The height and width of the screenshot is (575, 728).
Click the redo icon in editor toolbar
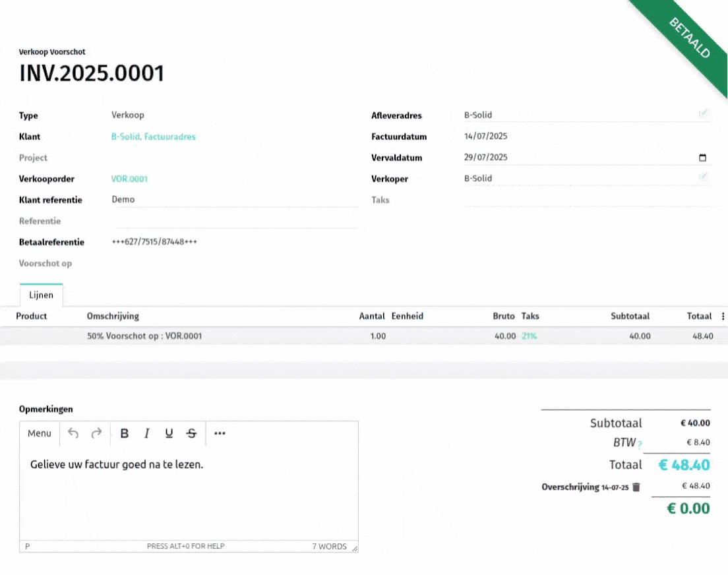point(96,433)
